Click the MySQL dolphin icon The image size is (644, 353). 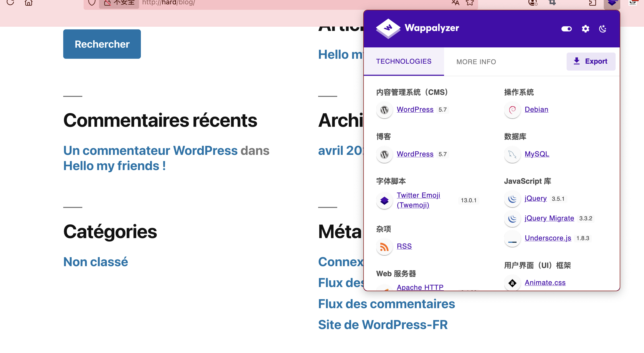coord(512,155)
